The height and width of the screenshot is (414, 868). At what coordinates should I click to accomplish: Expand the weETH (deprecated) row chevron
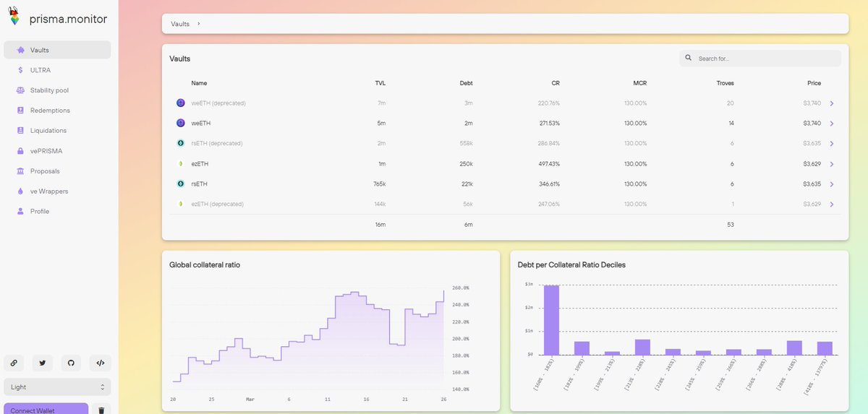832,103
